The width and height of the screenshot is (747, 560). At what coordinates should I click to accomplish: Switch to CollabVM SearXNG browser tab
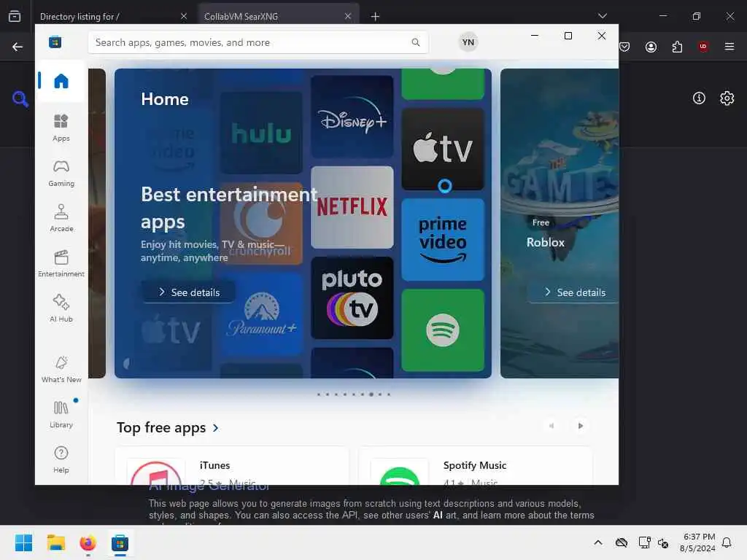[278, 17]
